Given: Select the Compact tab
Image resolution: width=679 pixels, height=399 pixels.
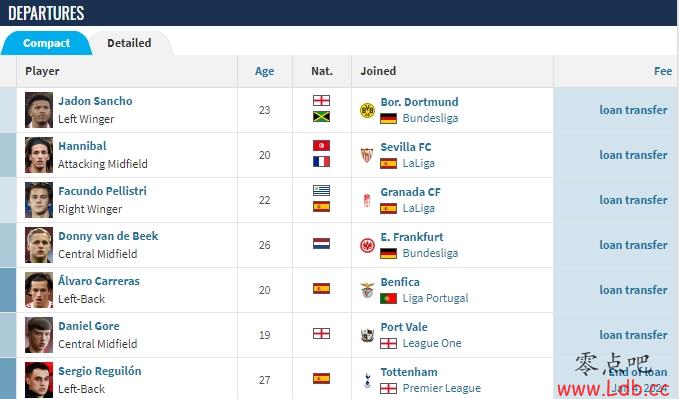Looking at the screenshot, I should coord(46,43).
